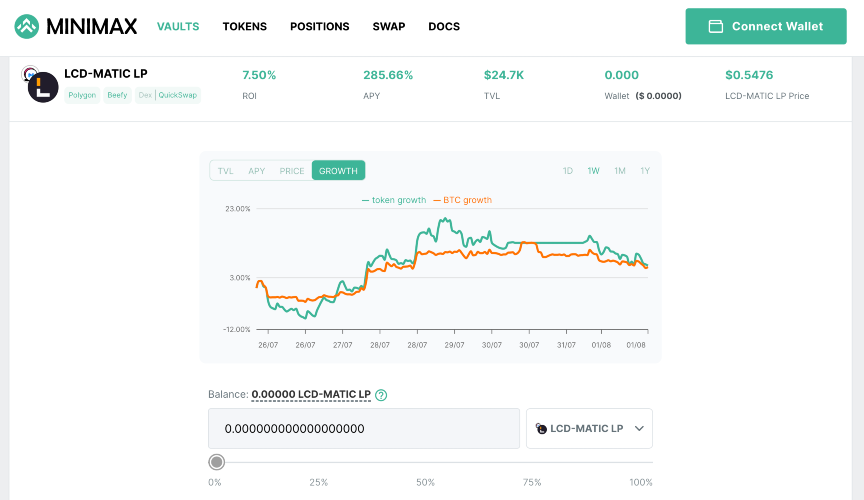Click the deposit amount input field

coord(364,428)
